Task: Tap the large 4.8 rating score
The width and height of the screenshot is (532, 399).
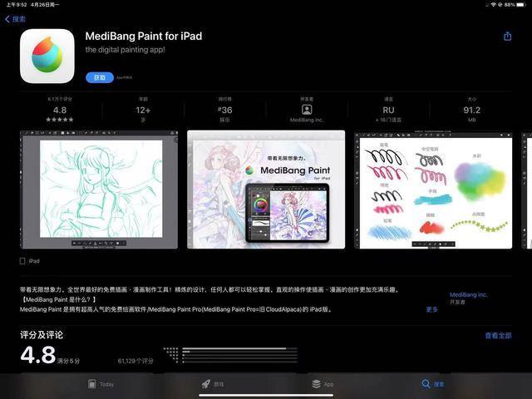Action: click(38, 355)
